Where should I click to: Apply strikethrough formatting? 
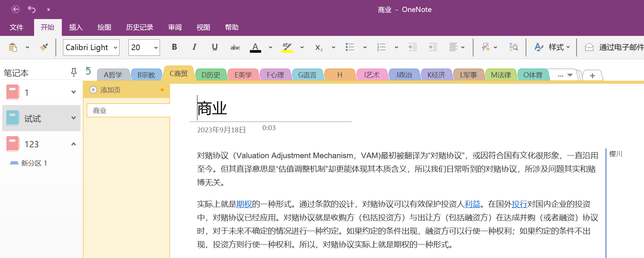click(235, 47)
